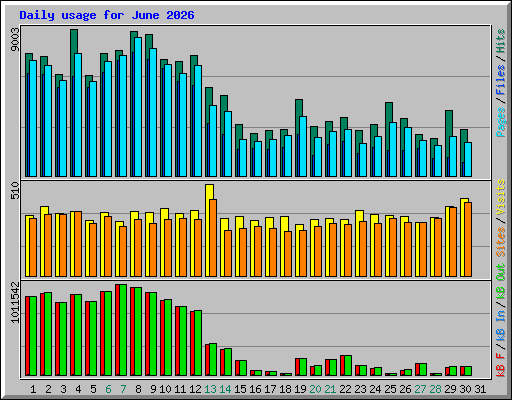The height and width of the screenshot is (400, 512).
Task: Click the day 1 orange sites bar
Action: pyautogui.click(x=33, y=247)
